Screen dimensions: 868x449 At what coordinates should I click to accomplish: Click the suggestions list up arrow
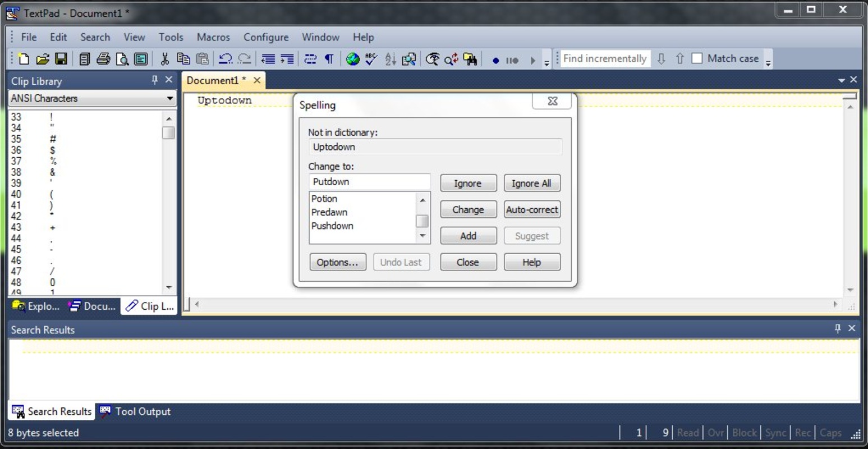tap(422, 200)
